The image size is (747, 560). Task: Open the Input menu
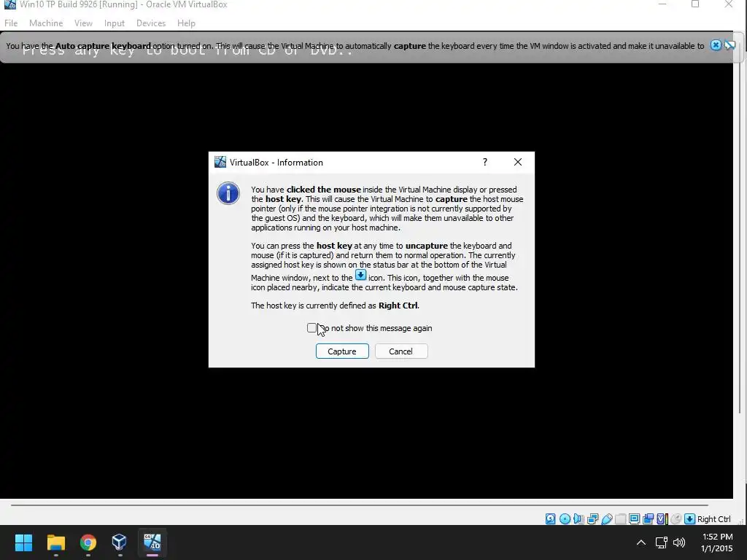coord(115,23)
